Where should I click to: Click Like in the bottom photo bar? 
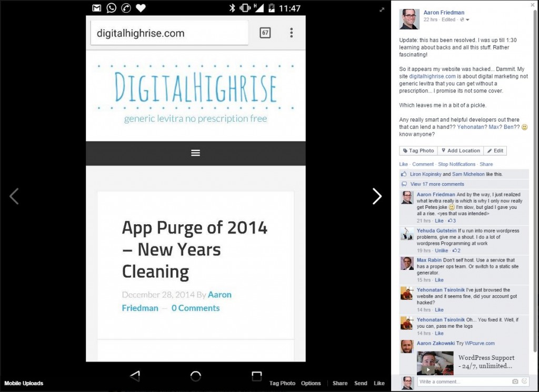379,383
